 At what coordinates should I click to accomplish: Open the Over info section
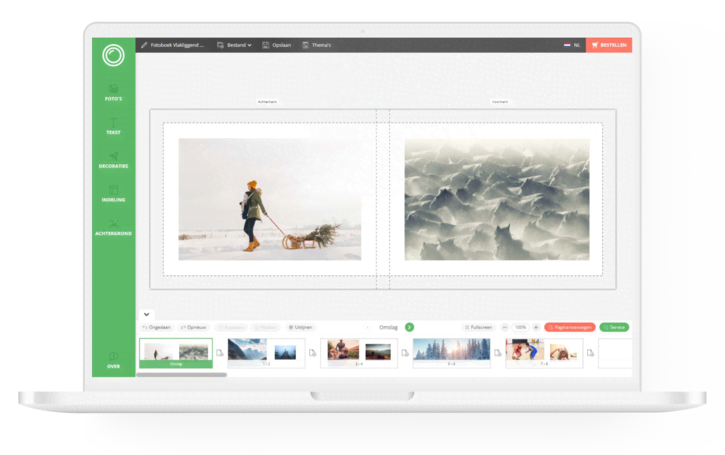click(113, 360)
